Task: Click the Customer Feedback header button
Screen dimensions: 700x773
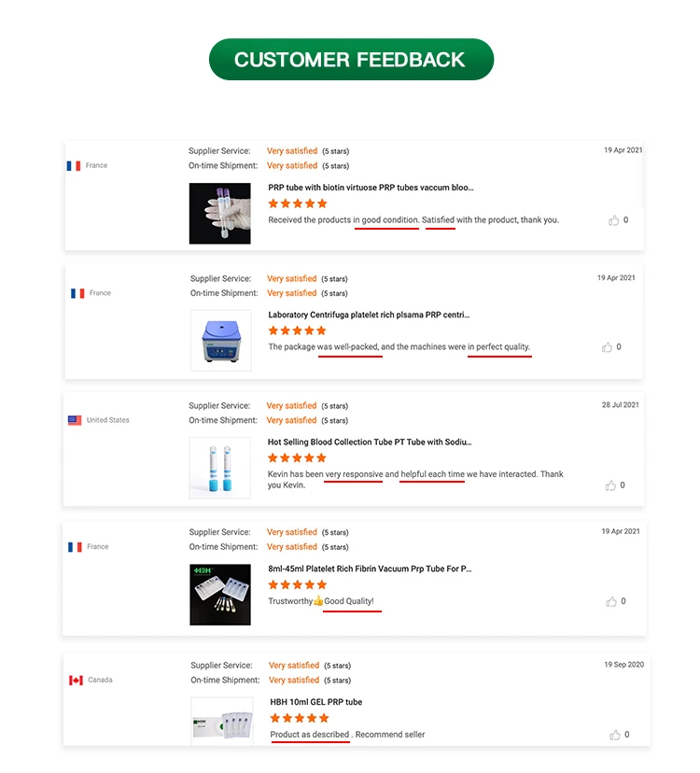Action: [x=350, y=60]
